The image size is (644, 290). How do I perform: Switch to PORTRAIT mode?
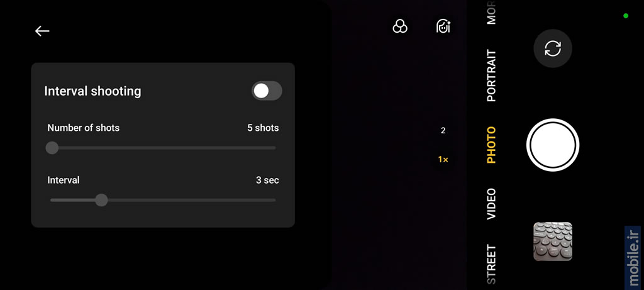point(491,75)
